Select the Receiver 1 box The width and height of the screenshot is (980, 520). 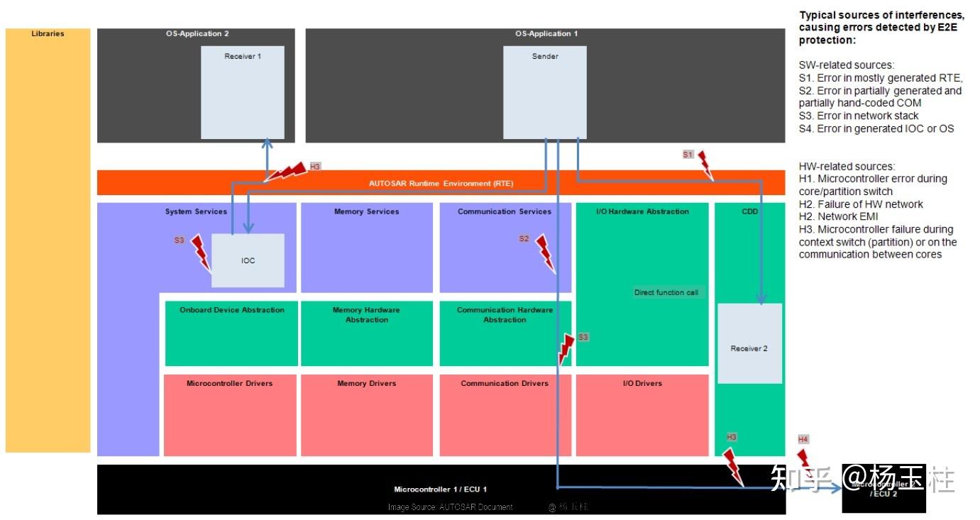[243, 92]
